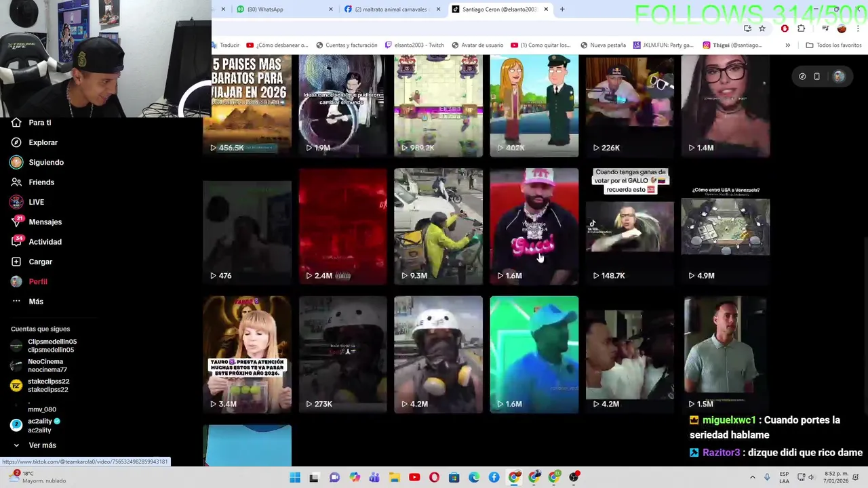The height and width of the screenshot is (488, 868).
Task: Open the Más menu
Action: pos(27,302)
